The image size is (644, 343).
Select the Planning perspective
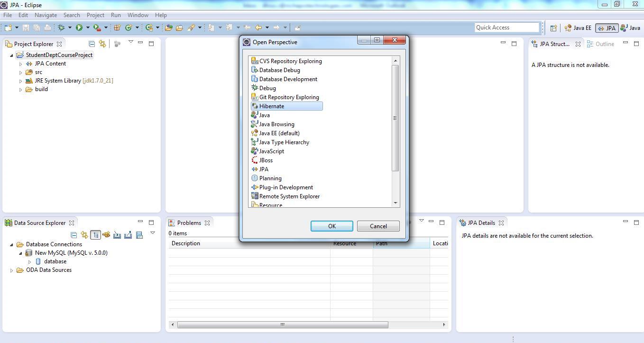[x=267, y=178]
